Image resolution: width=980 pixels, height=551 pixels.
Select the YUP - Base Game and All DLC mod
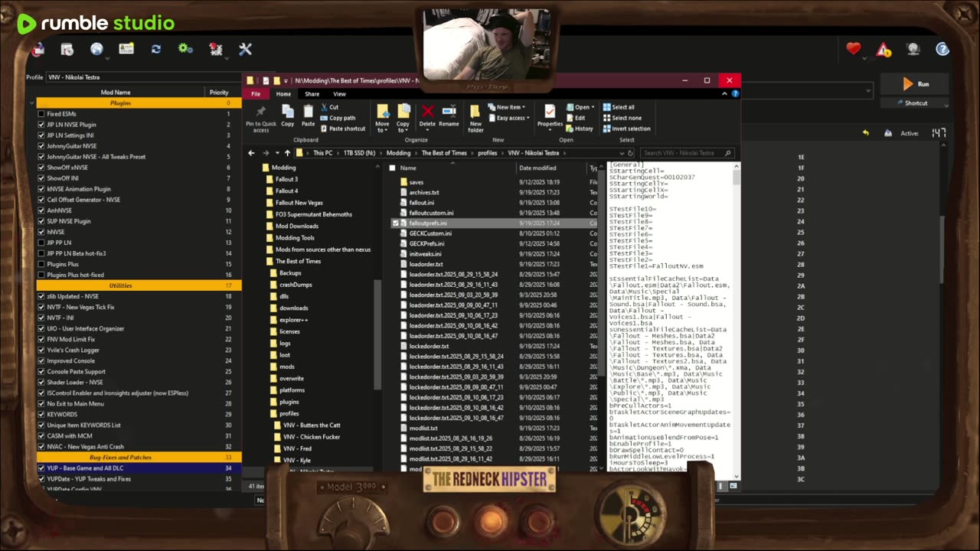pyautogui.click(x=138, y=468)
